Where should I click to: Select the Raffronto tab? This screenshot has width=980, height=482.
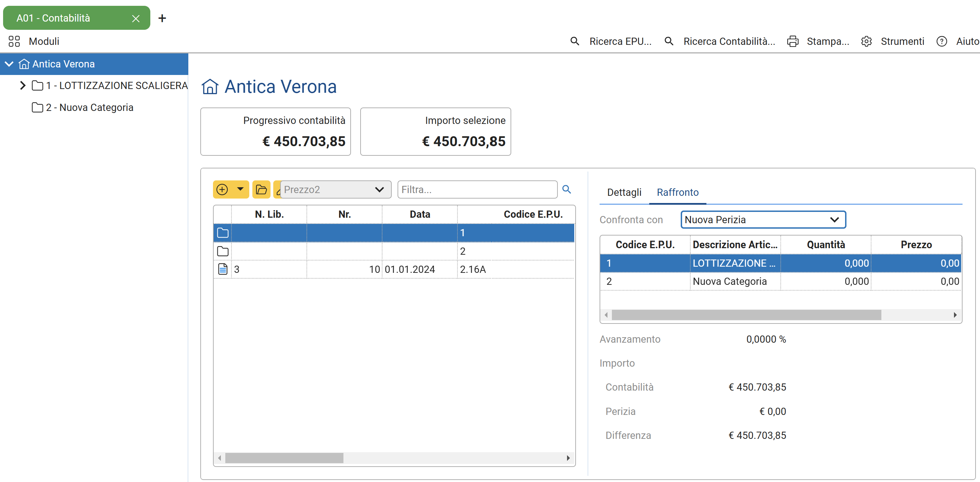[678, 192]
